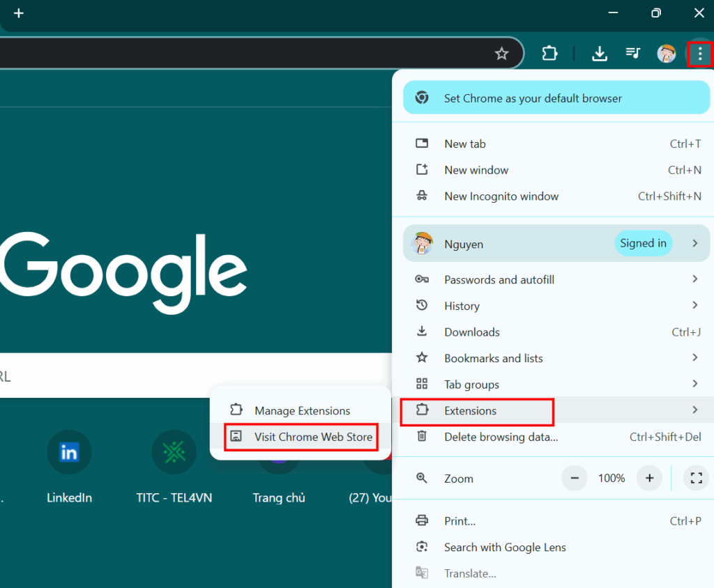714x588 pixels.
Task: Click Set Chrome as your default browser
Action: 556,98
